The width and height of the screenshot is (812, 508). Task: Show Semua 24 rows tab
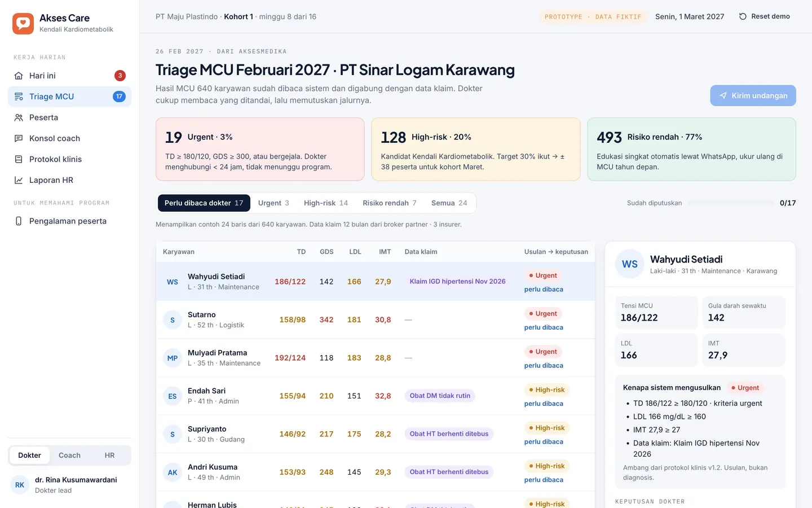click(449, 203)
